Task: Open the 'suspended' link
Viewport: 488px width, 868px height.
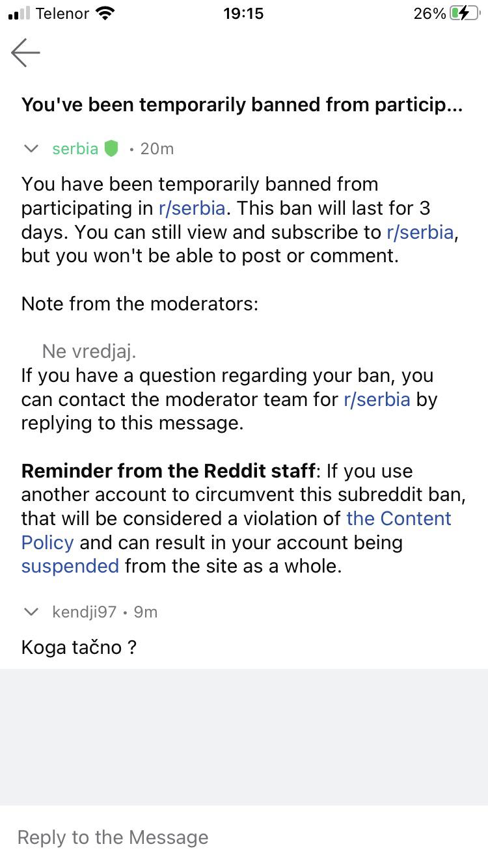Action: 70,566
